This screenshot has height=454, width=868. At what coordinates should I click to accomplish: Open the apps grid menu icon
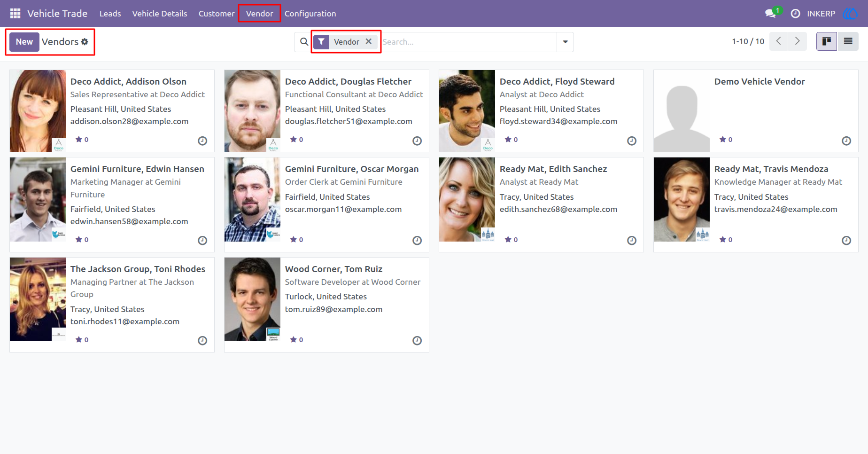click(x=15, y=14)
